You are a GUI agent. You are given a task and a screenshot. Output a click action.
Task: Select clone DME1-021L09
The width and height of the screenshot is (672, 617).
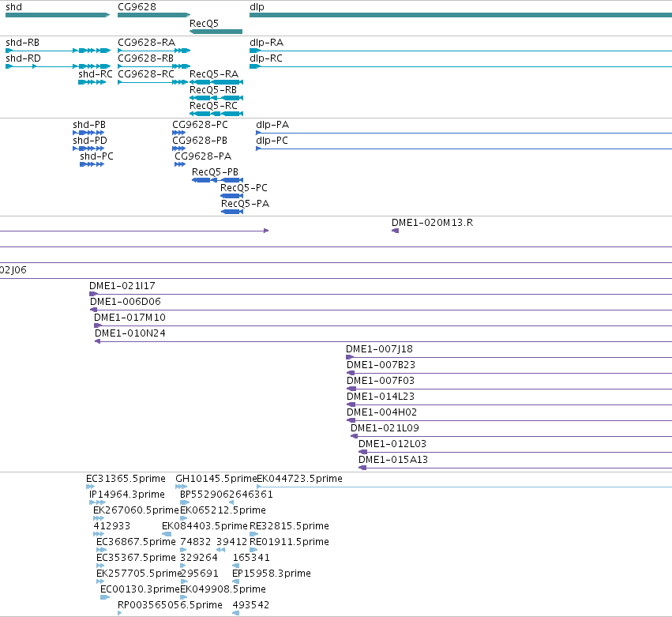[x=385, y=429]
